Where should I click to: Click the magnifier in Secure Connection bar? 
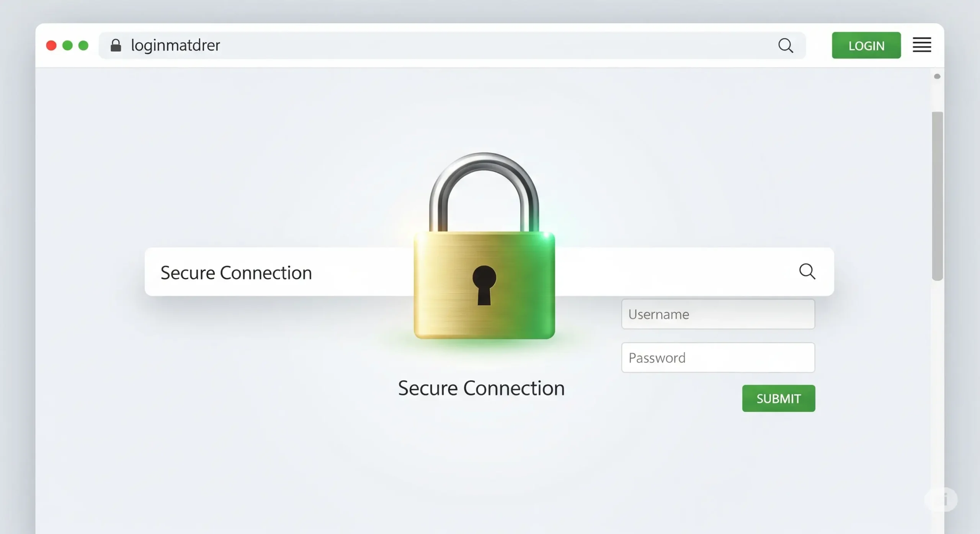(807, 271)
